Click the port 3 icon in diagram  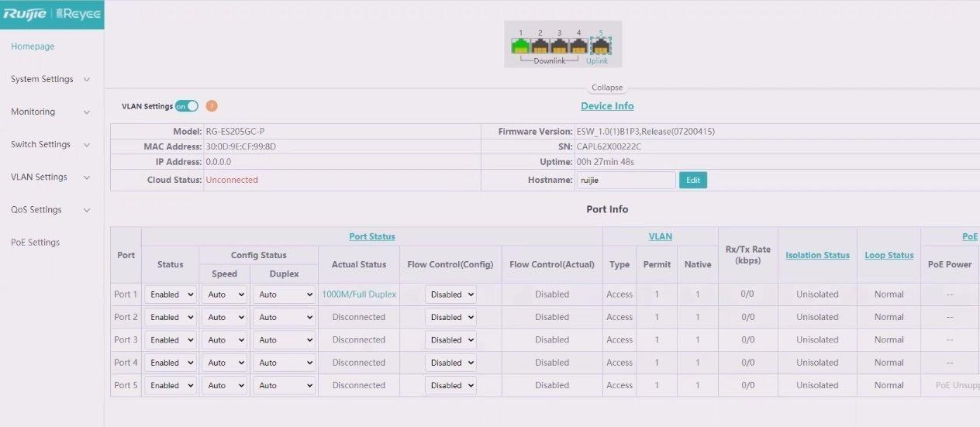pos(559,46)
